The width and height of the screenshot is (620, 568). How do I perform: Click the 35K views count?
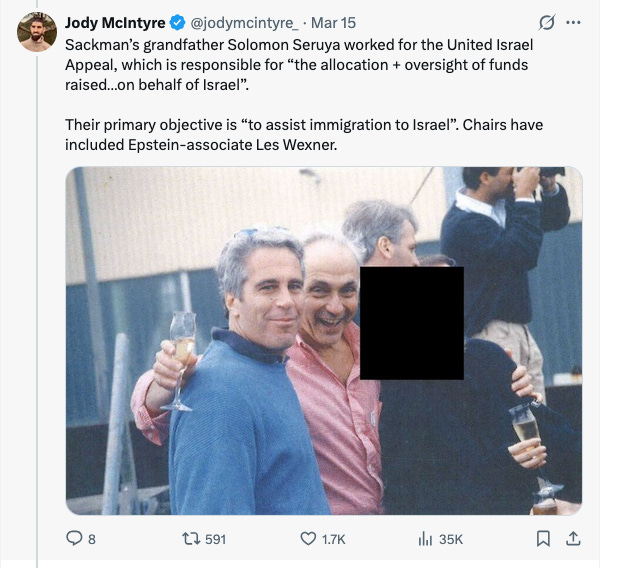pos(451,539)
